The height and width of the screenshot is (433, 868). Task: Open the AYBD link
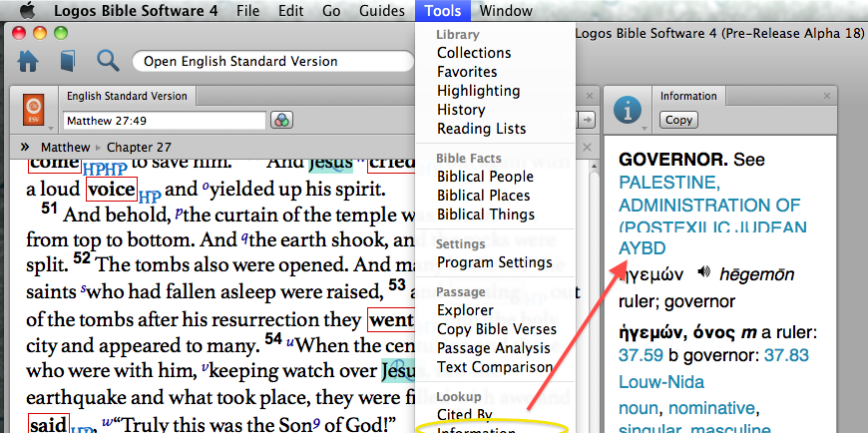[x=642, y=248]
